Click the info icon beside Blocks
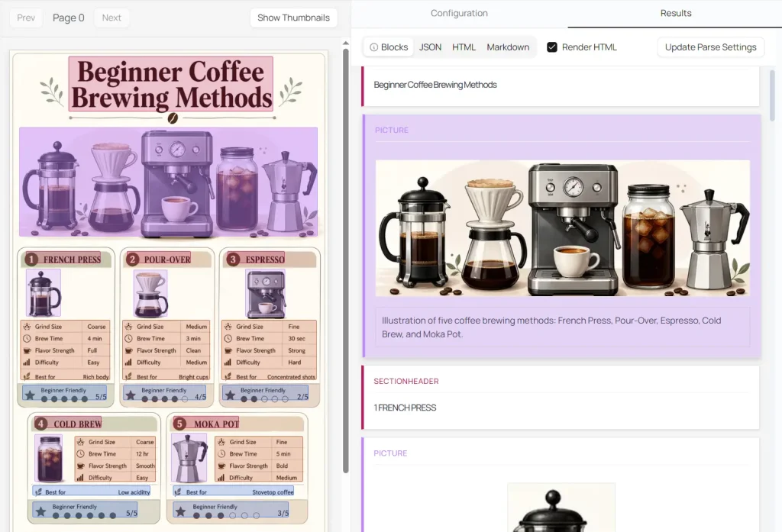The image size is (782, 532). [373, 47]
